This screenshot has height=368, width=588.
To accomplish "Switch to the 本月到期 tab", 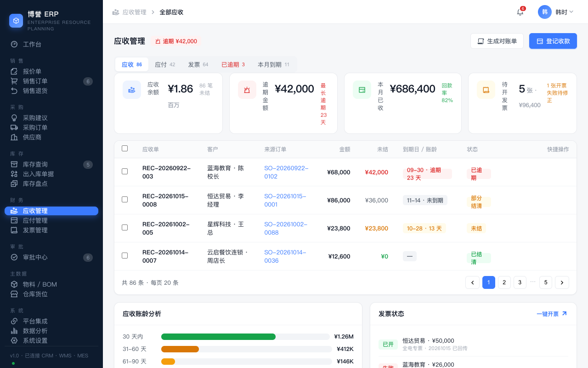I will click(273, 64).
